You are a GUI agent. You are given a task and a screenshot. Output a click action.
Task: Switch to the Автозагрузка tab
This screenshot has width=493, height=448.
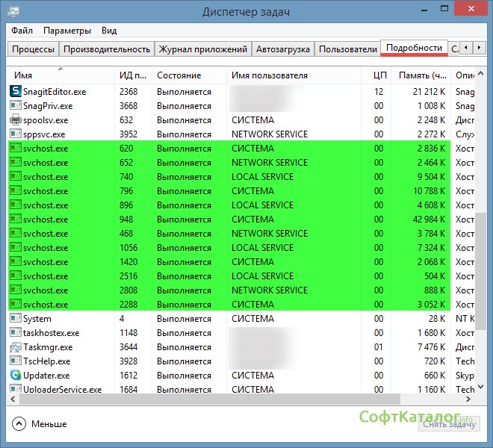(x=282, y=49)
